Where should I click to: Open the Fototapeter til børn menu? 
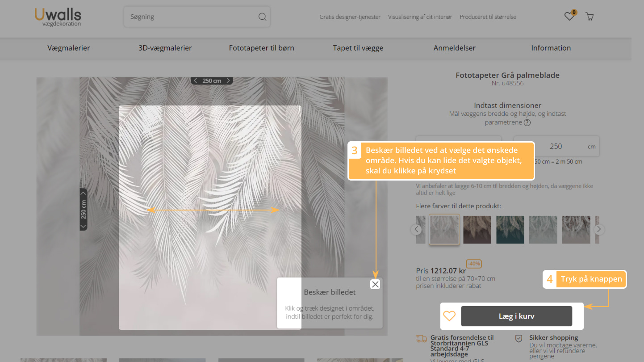(261, 48)
